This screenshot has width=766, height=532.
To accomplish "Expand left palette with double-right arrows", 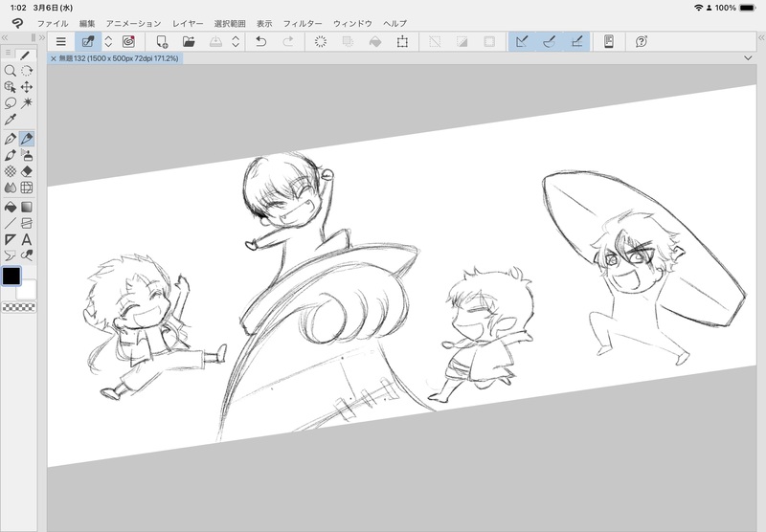I will point(42,37).
